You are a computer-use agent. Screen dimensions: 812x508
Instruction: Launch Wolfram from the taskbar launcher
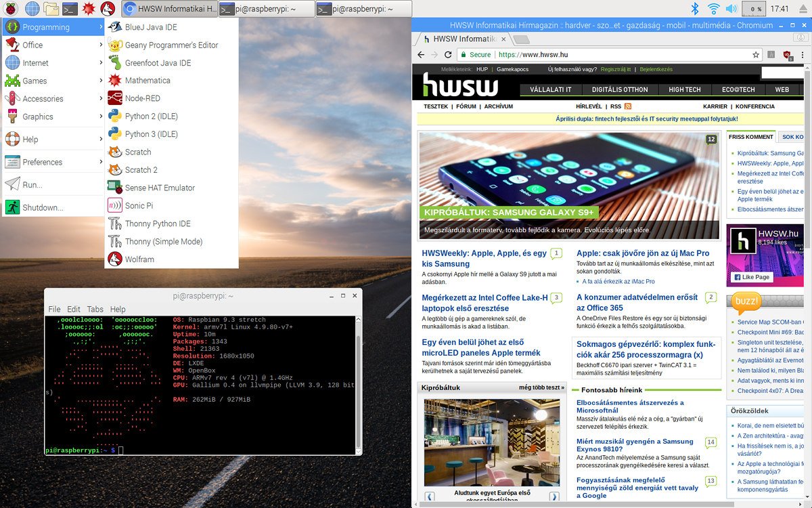point(107,9)
